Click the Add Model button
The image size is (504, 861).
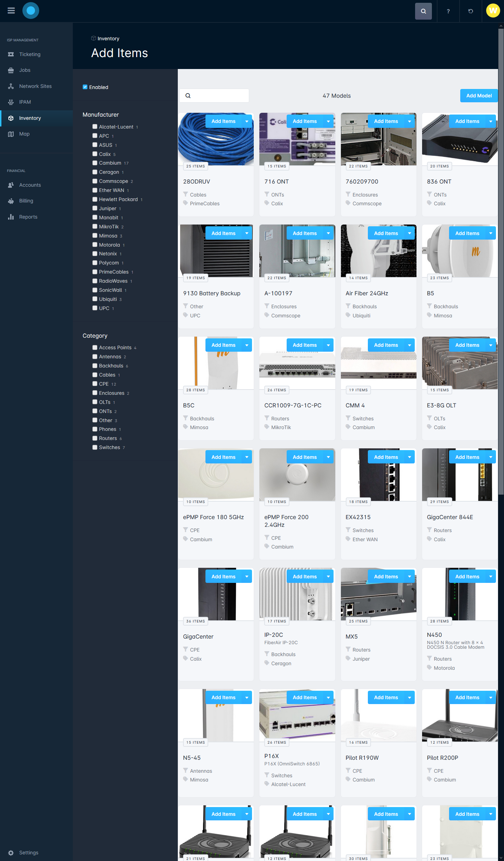(x=479, y=96)
